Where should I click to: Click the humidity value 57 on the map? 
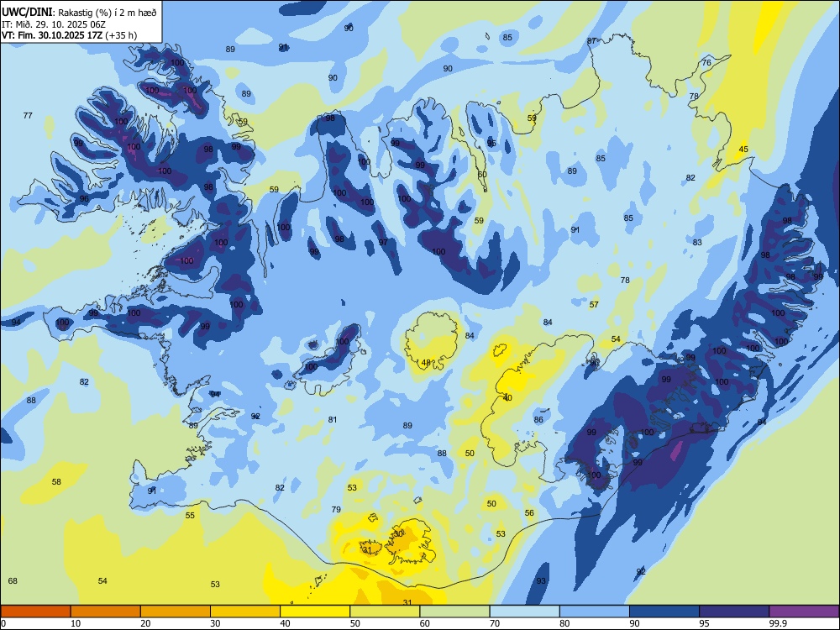(x=594, y=304)
